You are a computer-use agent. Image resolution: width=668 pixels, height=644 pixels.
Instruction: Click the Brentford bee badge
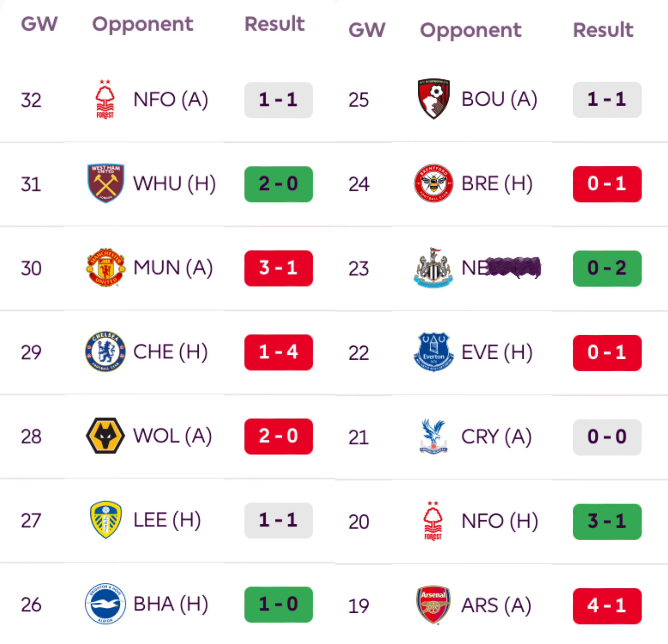(433, 183)
